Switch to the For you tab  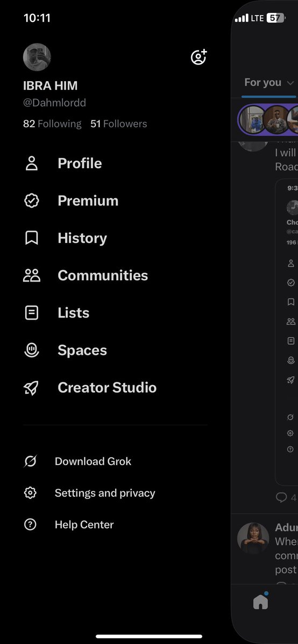pyautogui.click(x=262, y=83)
